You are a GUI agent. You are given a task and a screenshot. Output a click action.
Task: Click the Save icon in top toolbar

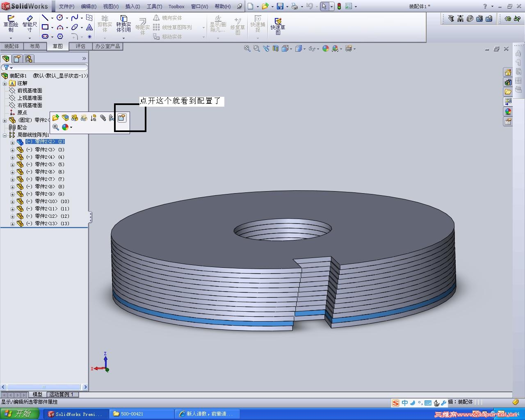click(280, 6)
